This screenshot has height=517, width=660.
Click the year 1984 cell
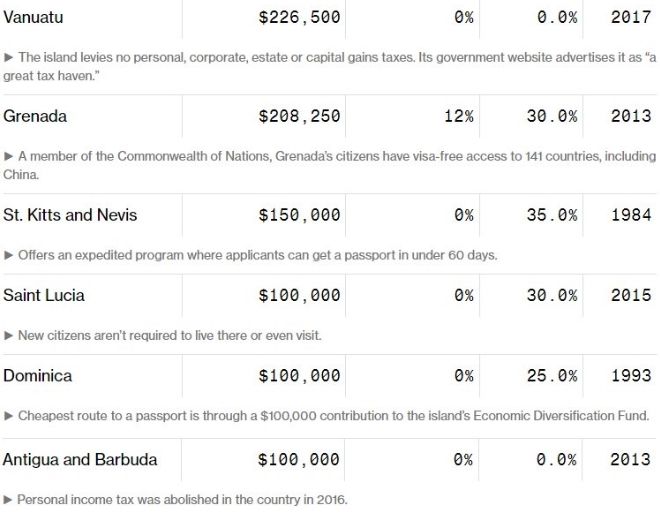631,215
